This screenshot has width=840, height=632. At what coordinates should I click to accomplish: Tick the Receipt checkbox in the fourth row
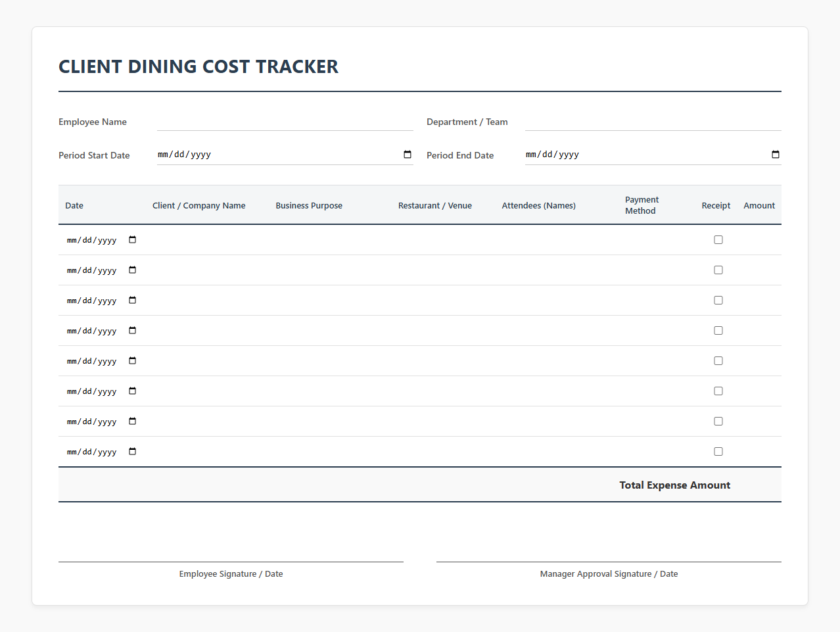tap(718, 331)
